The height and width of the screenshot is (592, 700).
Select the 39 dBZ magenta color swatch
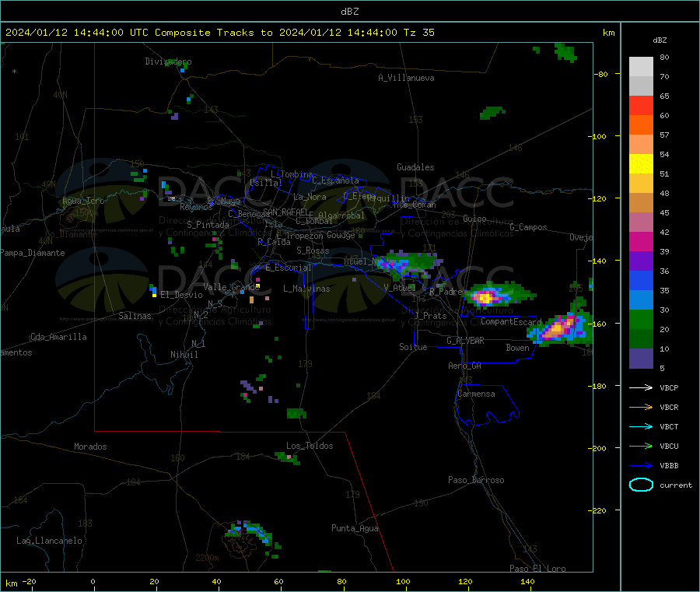641,241
